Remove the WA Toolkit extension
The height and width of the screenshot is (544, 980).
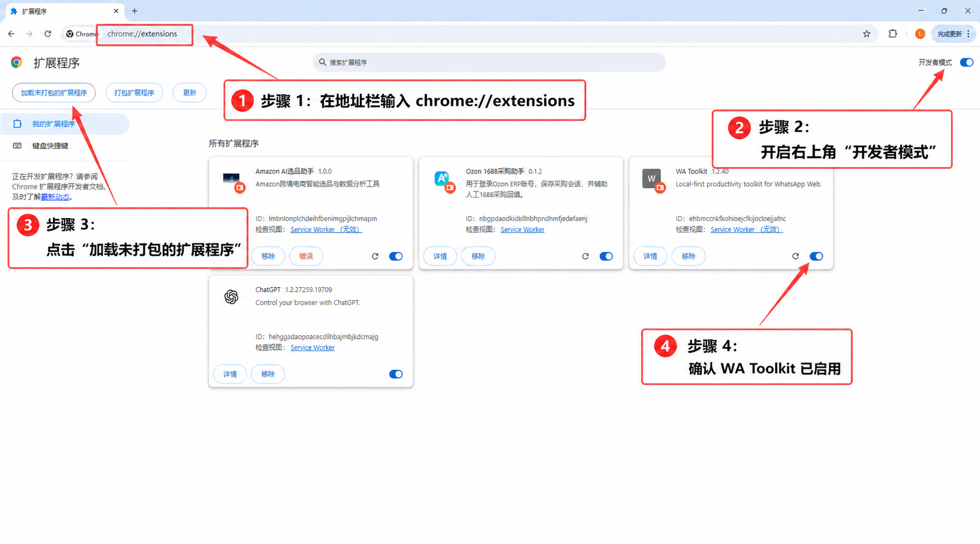point(688,256)
